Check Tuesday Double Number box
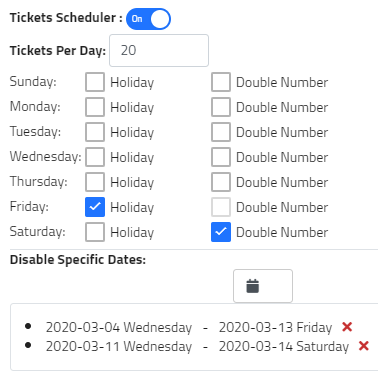 click(x=221, y=132)
